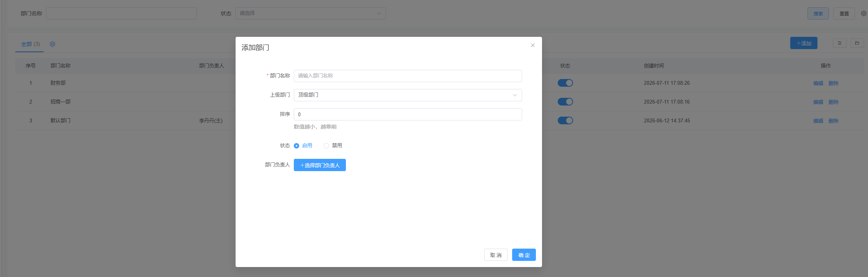This screenshot has height=277, width=868.
Task: Click the 序号 column header
Action: coord(31,66)
